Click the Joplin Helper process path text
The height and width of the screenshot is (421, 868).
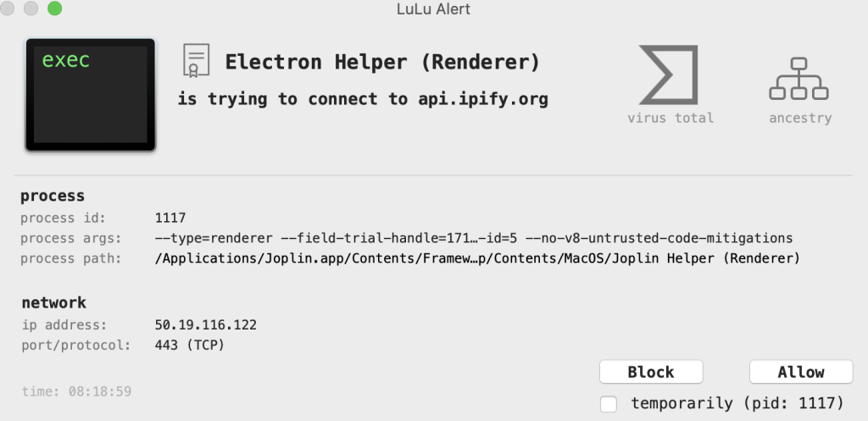(477, 258)
